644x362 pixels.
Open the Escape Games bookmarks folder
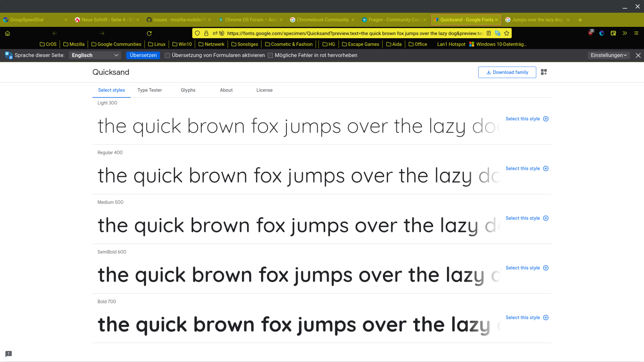tap(360, 44)
